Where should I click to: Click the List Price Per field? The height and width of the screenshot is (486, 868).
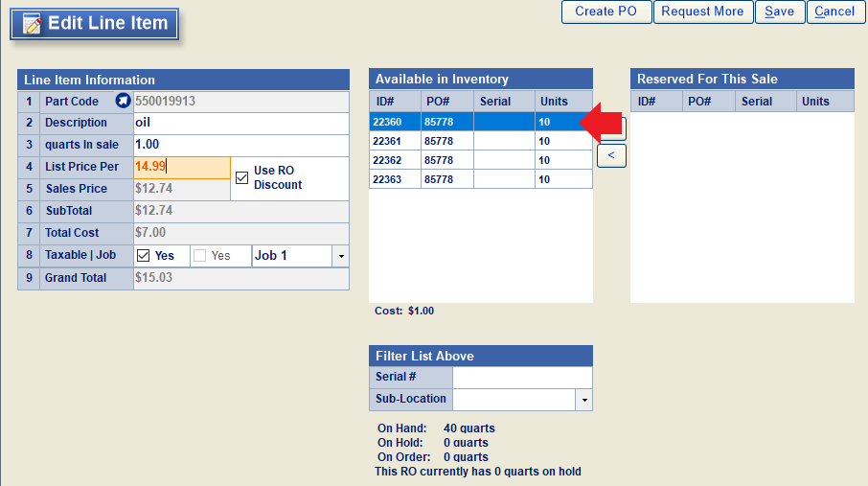pyautogui.click(x=182, y=167)
